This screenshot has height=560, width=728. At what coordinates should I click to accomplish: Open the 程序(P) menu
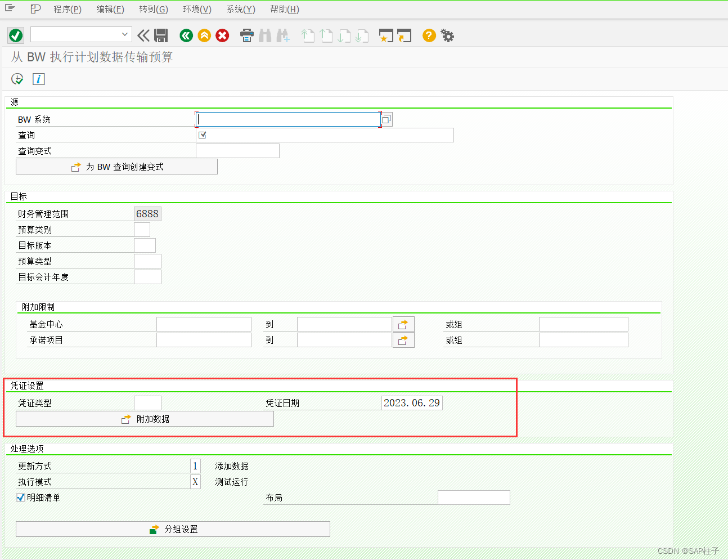click(68, 9)
